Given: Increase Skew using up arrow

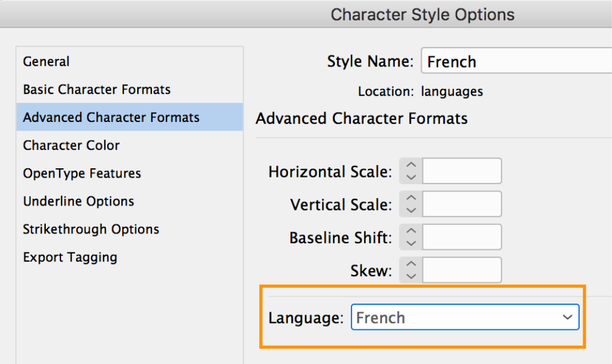Looking at the screenshot, I should click(411, 264).
